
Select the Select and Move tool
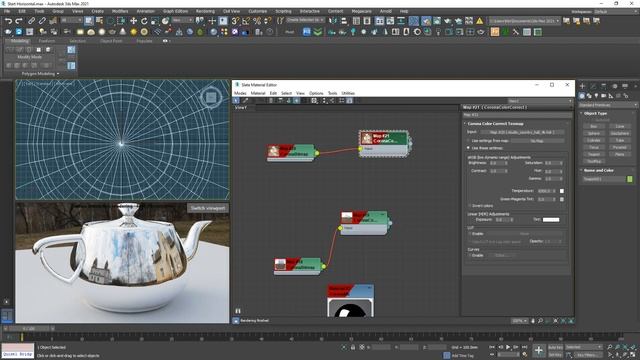(133, 20)
